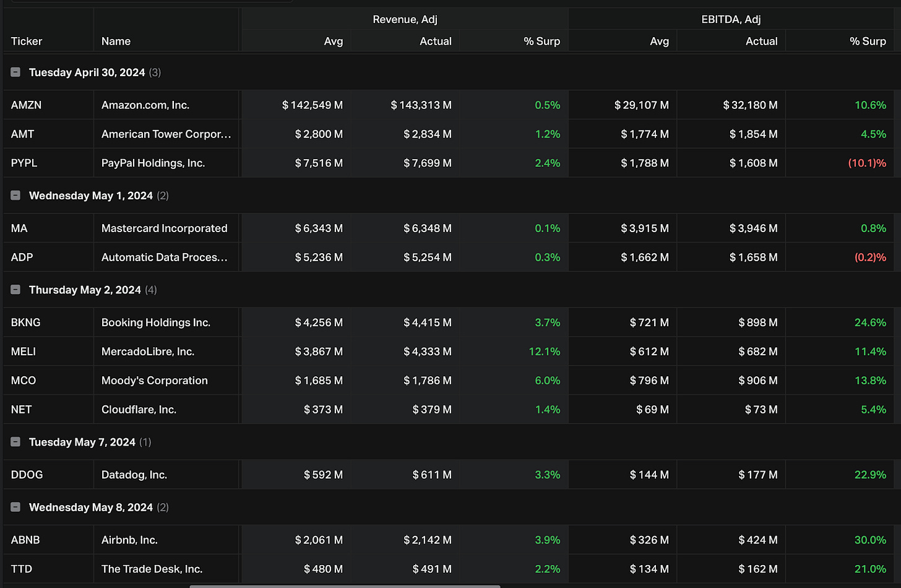Collapse the Wednesday May 8, 2024 group

click(x=15, y=507)
